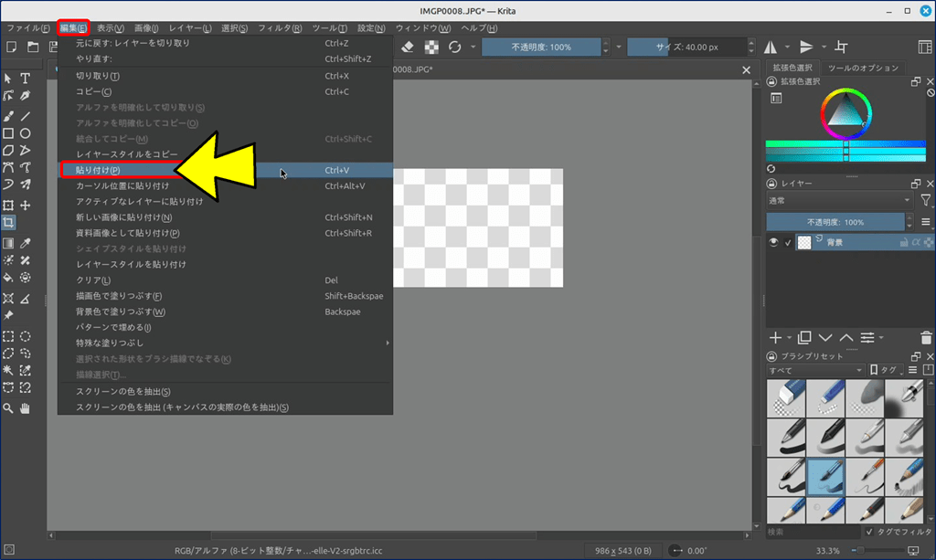Hide the 背景 layer with eye icon
The height and width of the screenshot is (560, 936).
(774, 242)
